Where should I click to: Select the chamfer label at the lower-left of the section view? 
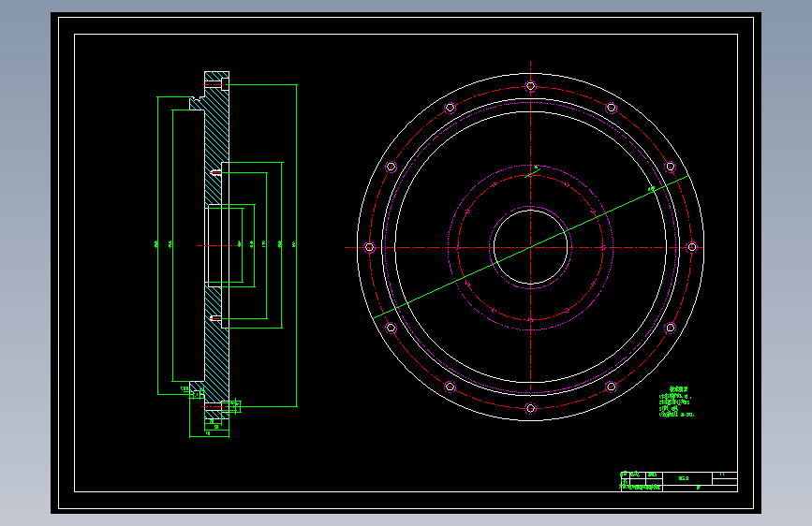pyautogui.click(x=184, y=387)
